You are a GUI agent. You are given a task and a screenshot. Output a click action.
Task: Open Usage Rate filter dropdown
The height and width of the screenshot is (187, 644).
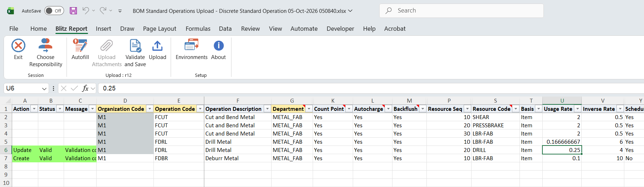[577, 109]
